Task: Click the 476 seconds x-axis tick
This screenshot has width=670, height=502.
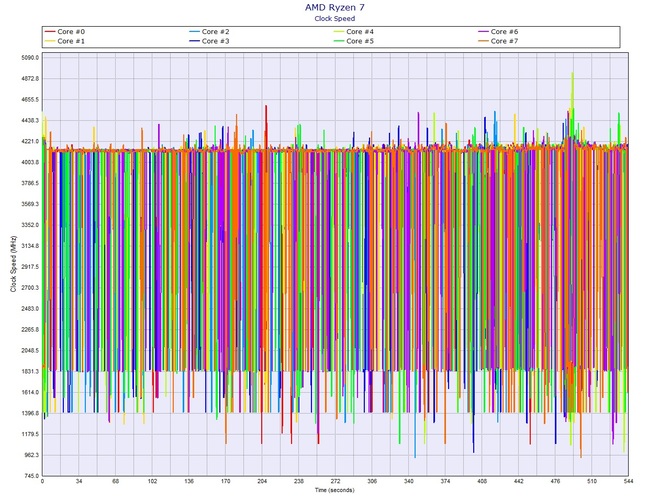Action: (555, 481)
